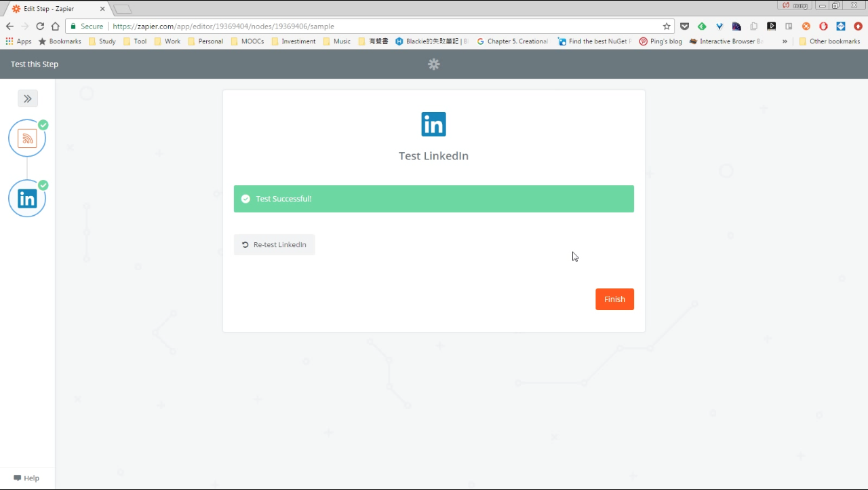868x490 pixels.
Task: Click the Secure padlock site info
Action: point(87,26)
